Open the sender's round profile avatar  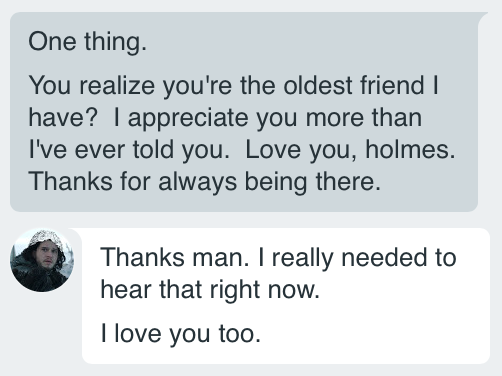42,260
